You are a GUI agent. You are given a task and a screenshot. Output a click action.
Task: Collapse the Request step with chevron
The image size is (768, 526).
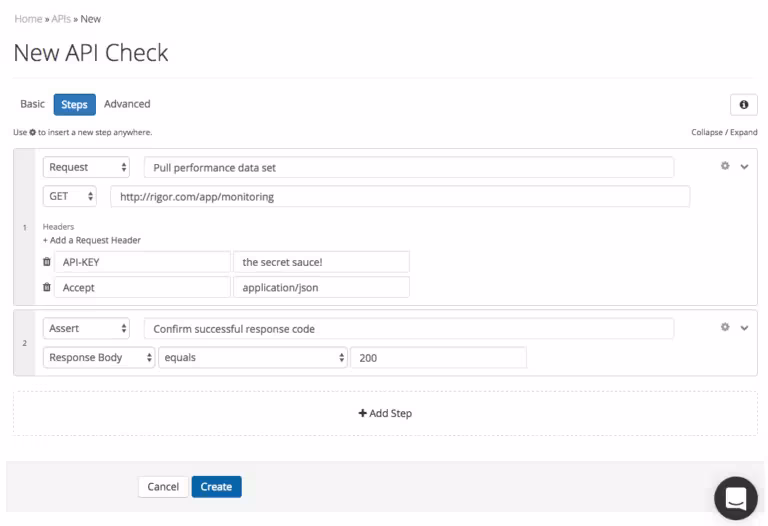point(744,167)
